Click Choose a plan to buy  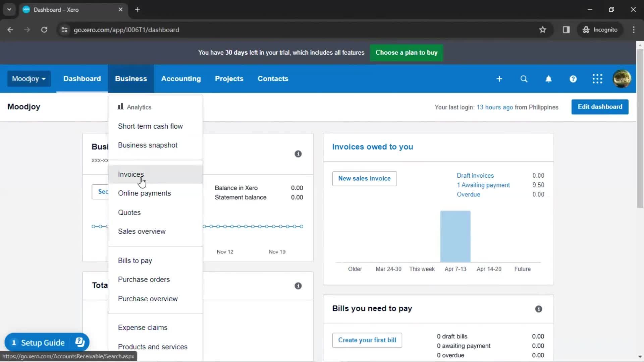coord(406,53)
